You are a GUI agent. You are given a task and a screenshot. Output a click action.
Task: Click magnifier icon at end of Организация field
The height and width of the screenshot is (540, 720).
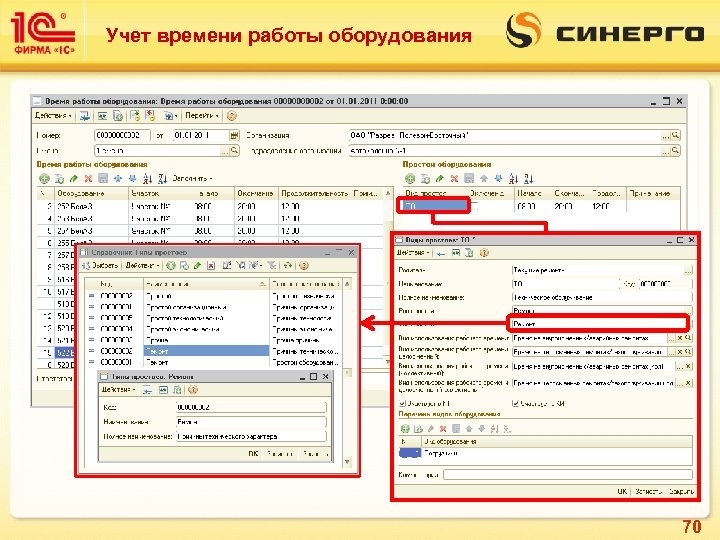click(x=675, y=135)
